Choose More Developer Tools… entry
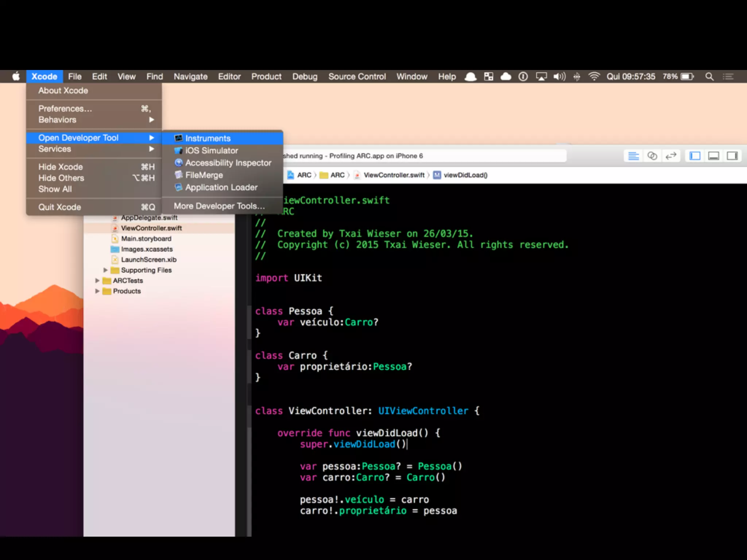Viewport: 747px width, 560px height. pyautogui.click(x=219, y=206)
